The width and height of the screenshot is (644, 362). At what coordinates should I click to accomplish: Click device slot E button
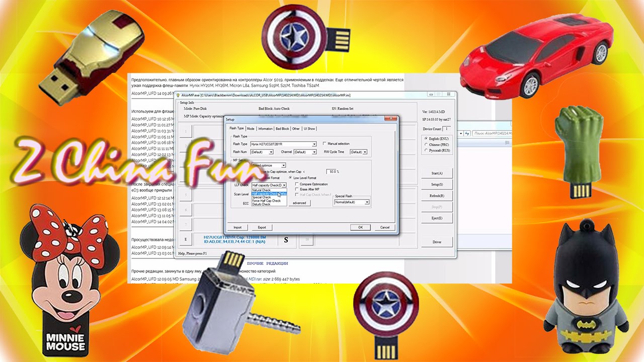[186, 240]
